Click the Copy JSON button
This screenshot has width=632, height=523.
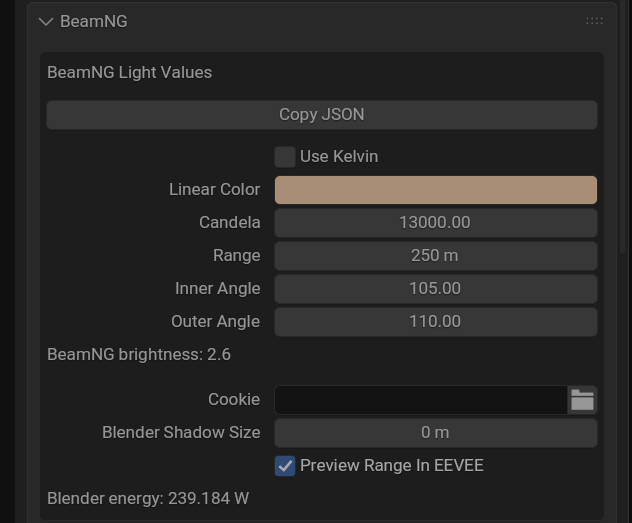coord(322,115)
